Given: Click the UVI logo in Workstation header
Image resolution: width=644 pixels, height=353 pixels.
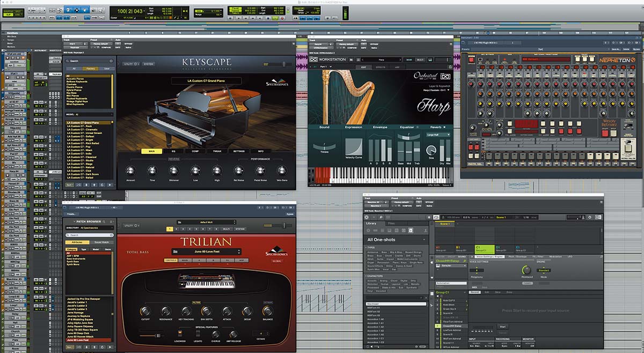Looking at the screenshot, I should click(314, 60).
